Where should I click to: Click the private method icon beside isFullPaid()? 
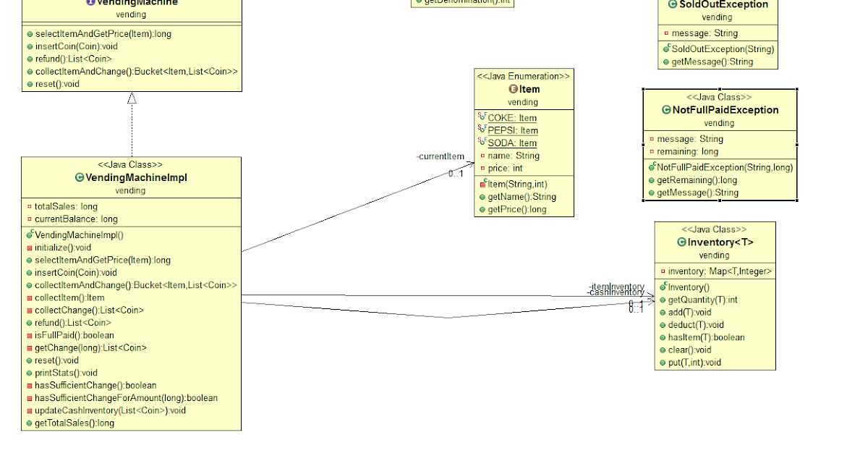(x=30, y=335)
